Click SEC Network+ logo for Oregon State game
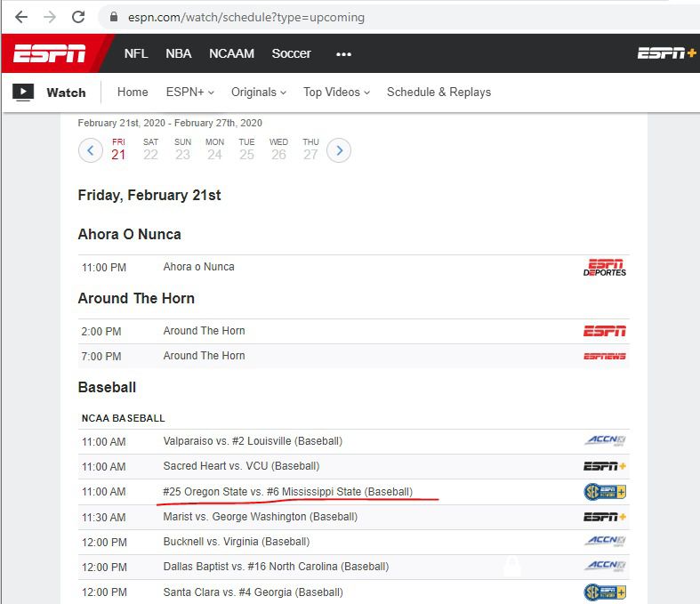 point(605,492)
